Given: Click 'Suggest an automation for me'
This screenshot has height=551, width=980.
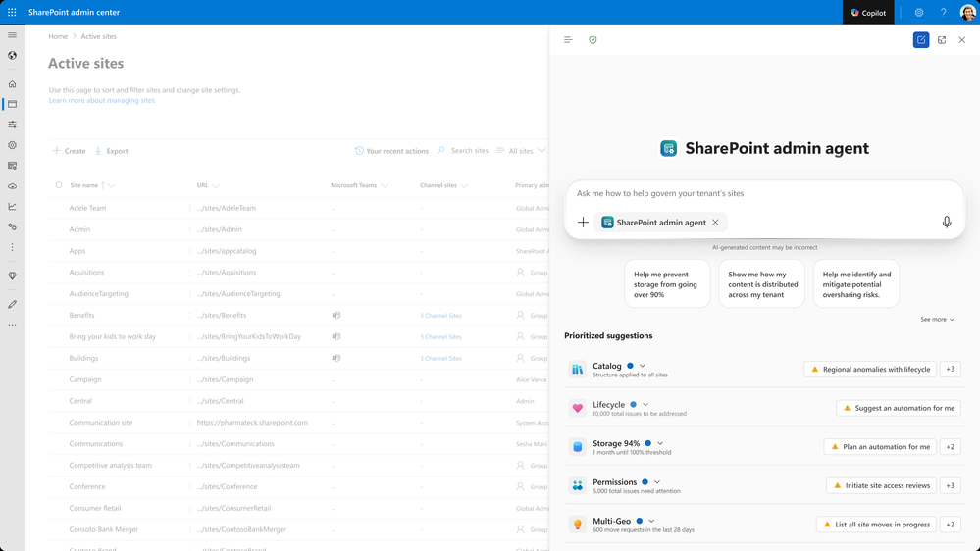Looking at the screenshot, I should (x=899, y=408).
